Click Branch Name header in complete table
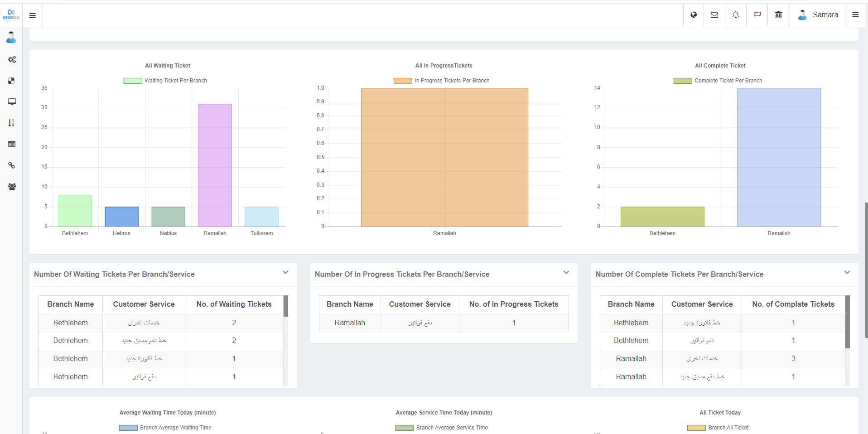Viewport: 868px width, 434px height. point(631,304)
